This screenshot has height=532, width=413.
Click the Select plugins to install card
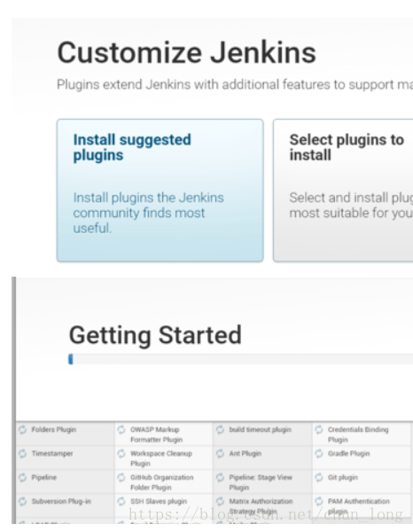(x=343, y=191)
